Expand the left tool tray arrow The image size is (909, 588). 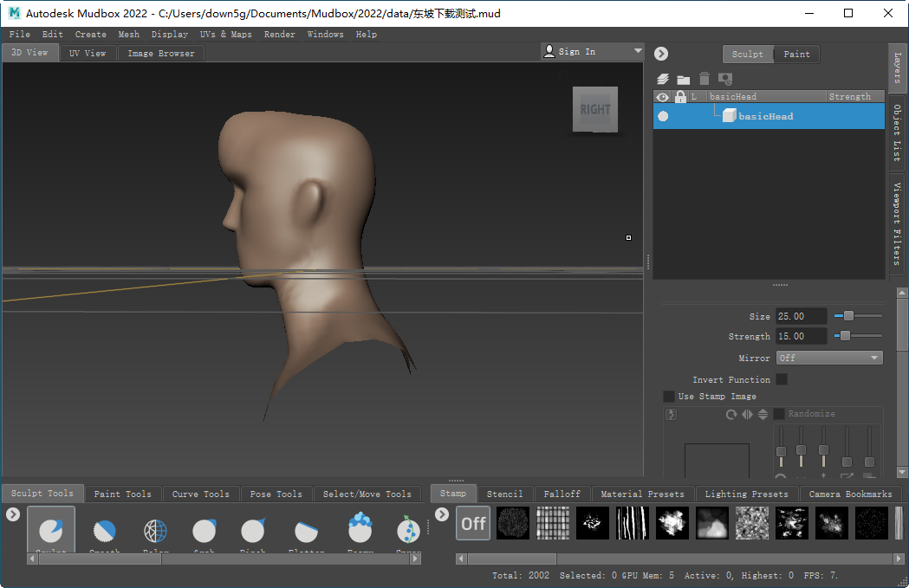pyautogui.click(x=12, y=512)
